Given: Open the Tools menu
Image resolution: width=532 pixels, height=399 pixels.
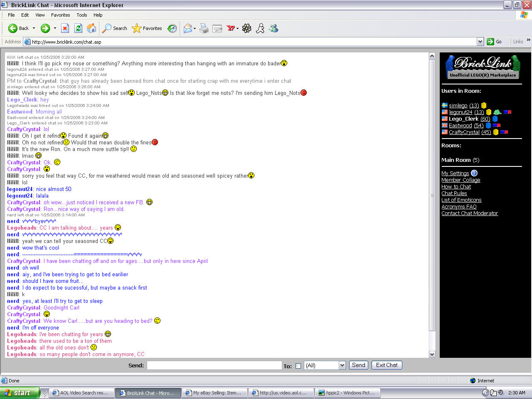Looking at the screenshot, I should click(81, 15).
